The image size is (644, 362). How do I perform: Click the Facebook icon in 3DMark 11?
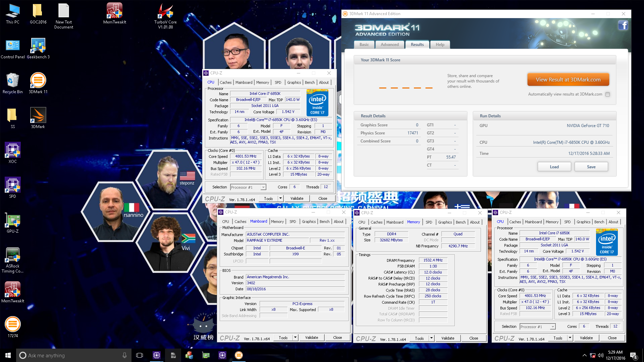tap(623, 25)
